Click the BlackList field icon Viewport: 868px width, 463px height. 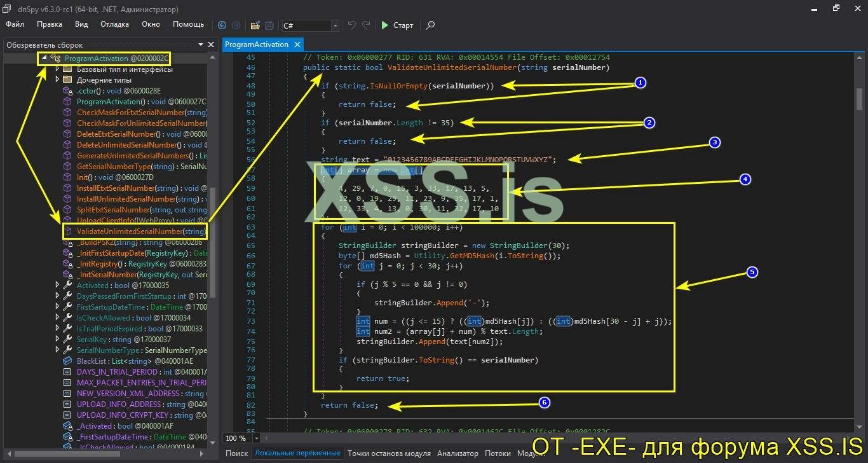67,361
